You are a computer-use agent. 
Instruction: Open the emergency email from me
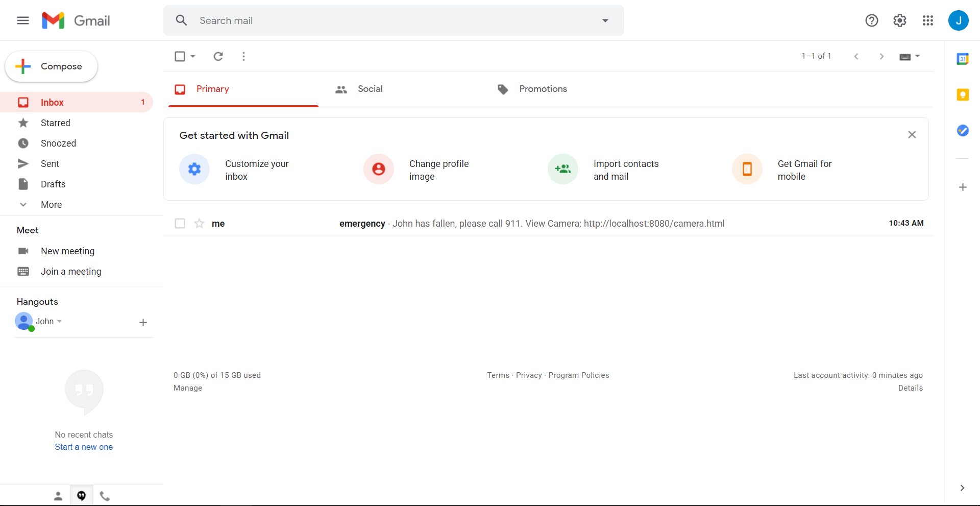tap(549, 223)
